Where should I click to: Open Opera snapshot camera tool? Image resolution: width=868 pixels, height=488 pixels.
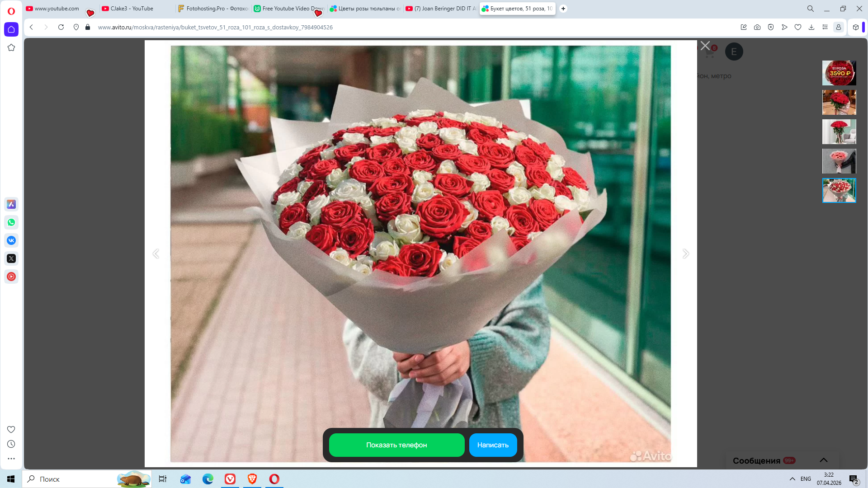coord(757,27)
